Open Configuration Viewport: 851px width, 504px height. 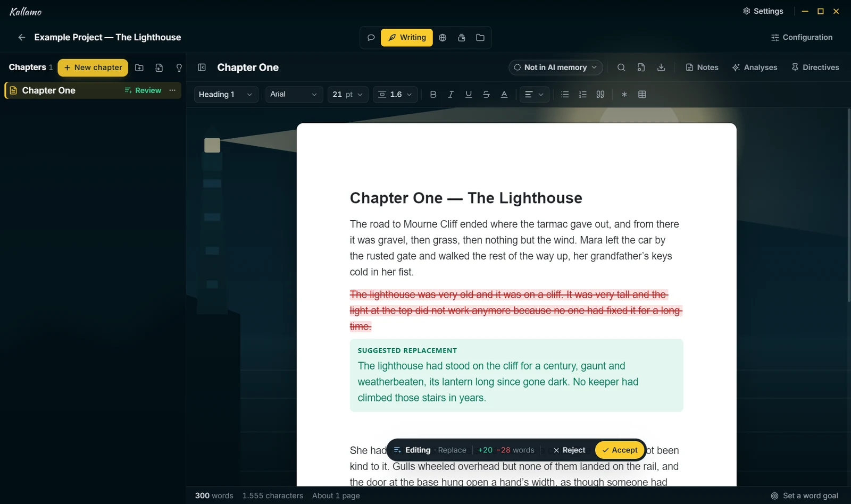tap(802, 37)
